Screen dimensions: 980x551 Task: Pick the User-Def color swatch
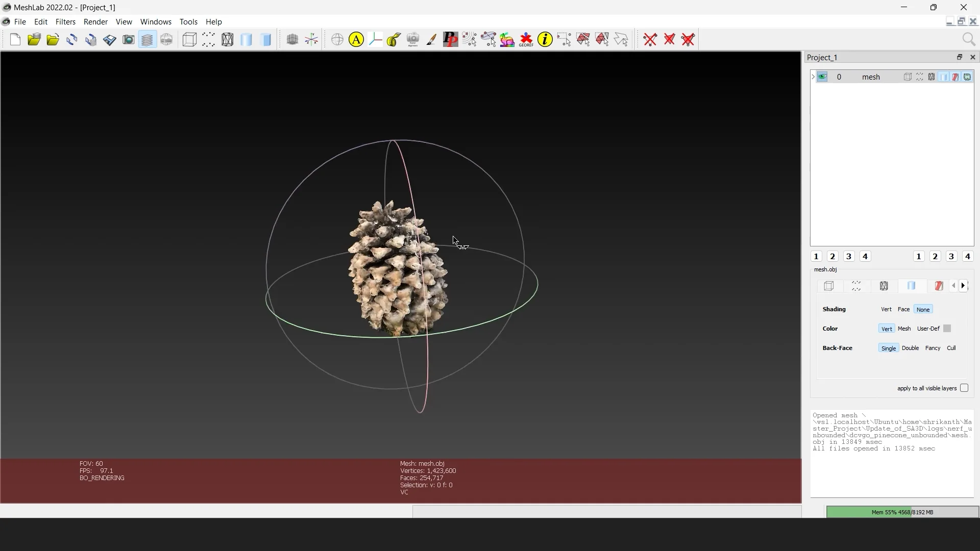(947, 329)
